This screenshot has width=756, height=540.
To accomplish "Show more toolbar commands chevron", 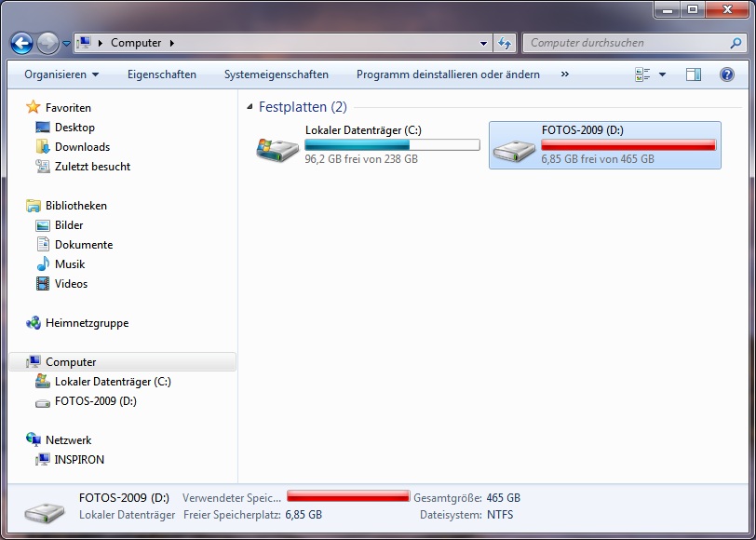I will pyautogui.click(x=564, y=74).
